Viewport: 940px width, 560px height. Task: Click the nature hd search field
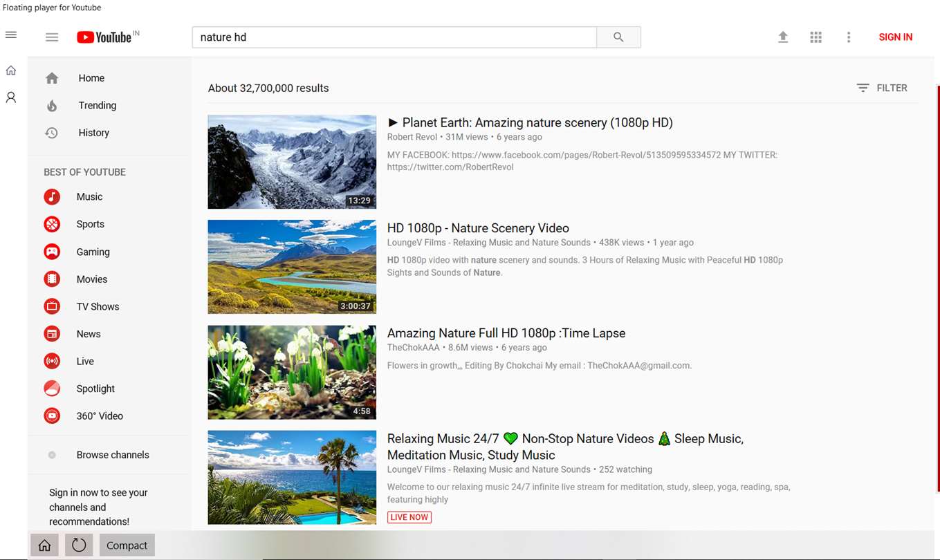[x=394, y=37]
